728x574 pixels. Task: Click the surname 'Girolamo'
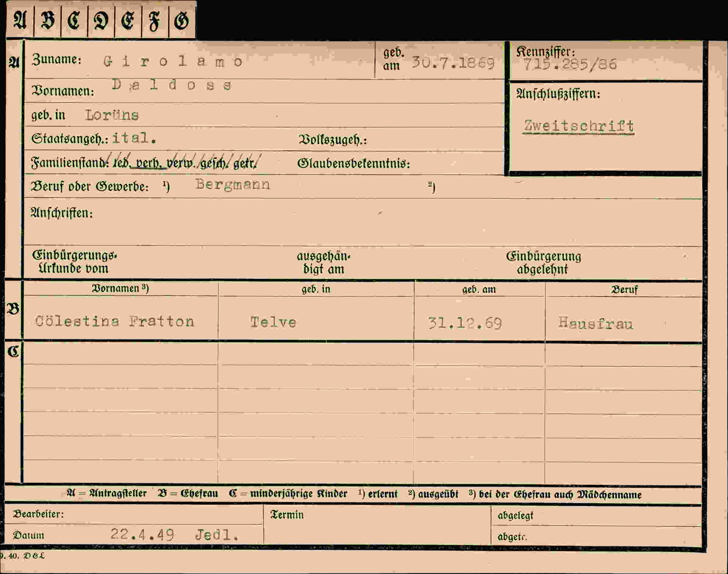click(173, 62)
